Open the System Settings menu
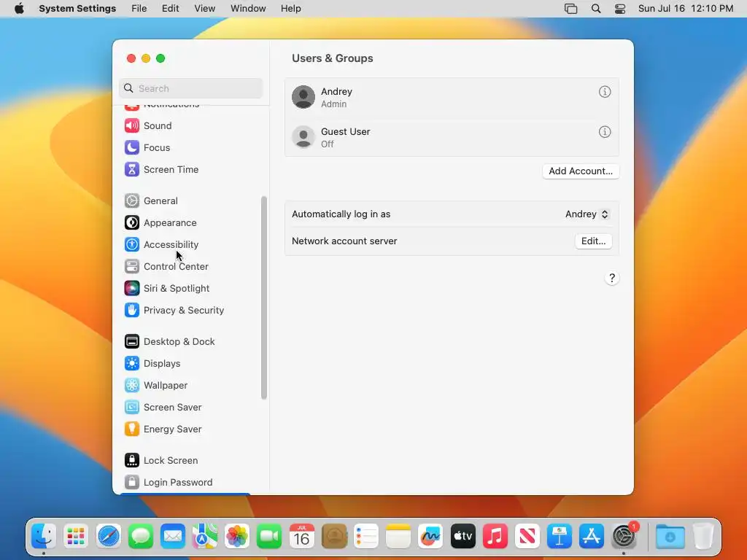The height and width of the screenshot is (560, 747). tap(77, 9)
